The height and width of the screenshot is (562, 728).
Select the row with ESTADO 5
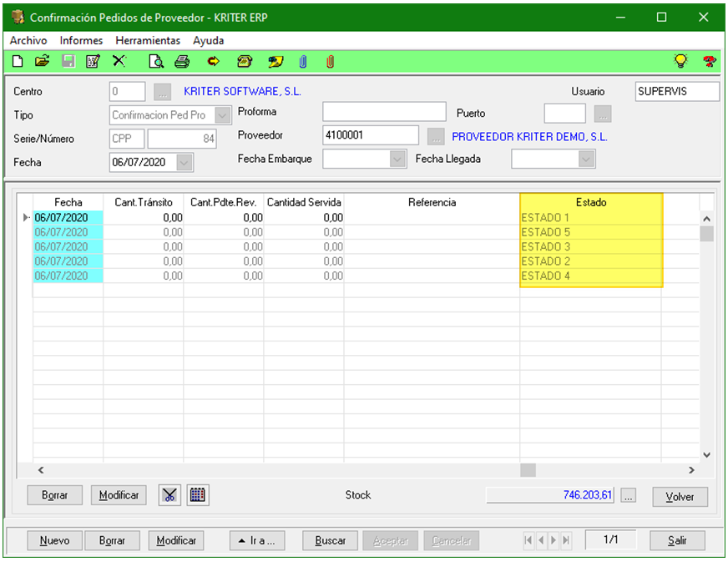(366, 232)
